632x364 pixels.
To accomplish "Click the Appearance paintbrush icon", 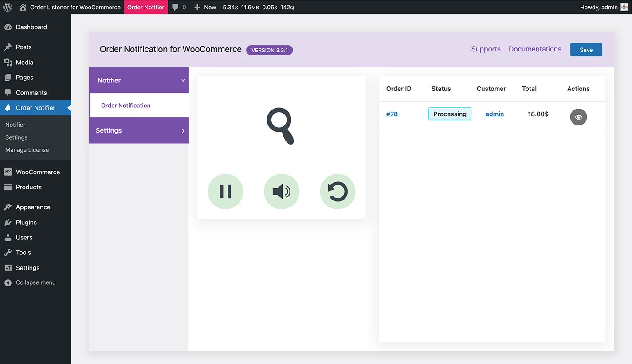I will tap(8, 207).
